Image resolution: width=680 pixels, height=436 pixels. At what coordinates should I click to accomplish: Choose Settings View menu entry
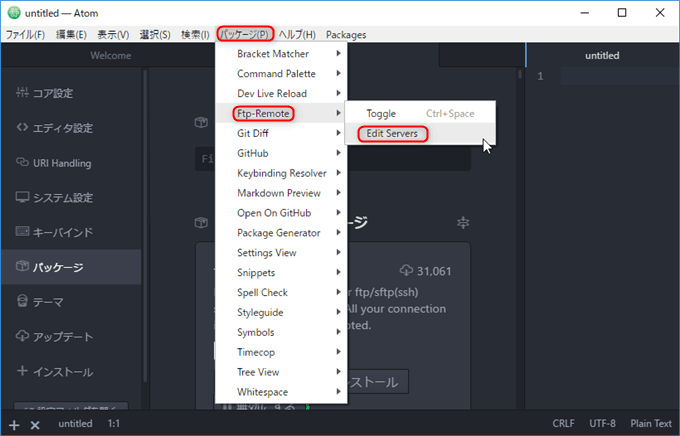click(x=281, y=253)
